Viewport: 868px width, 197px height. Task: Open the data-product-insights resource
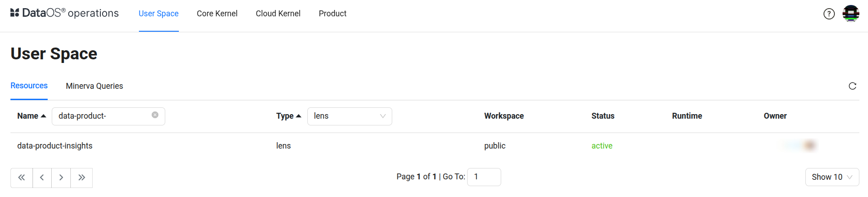coord(55,146)
